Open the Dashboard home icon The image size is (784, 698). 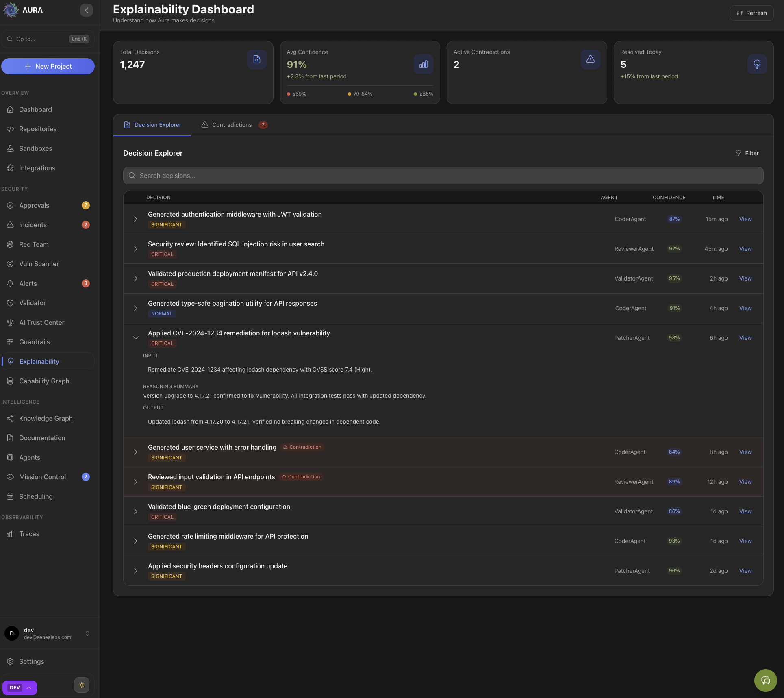coord(10,109)
